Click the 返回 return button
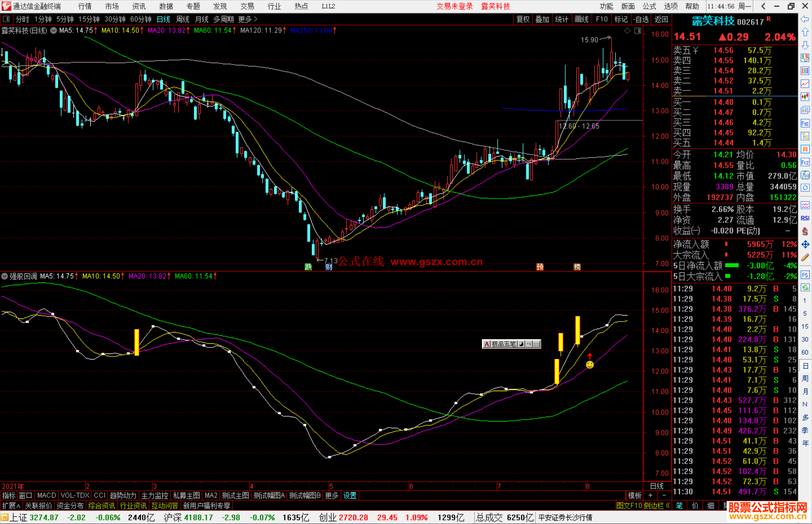Image resolution: width=812 pixels, height=524 pixels. tap(661, 19)
